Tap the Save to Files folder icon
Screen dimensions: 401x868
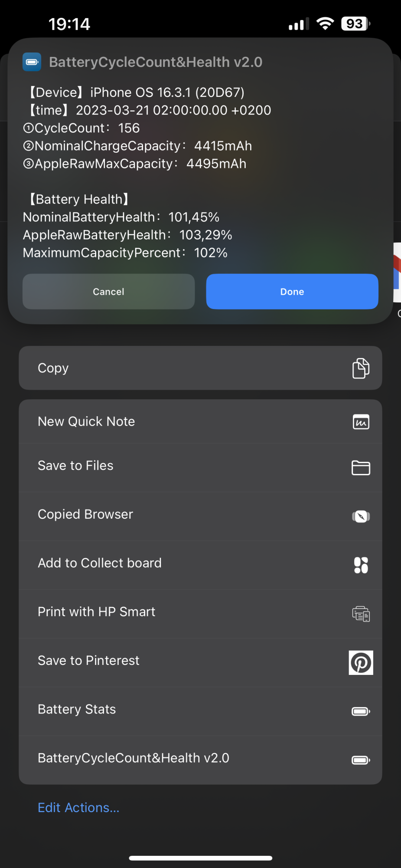click(x=361, y=467)
